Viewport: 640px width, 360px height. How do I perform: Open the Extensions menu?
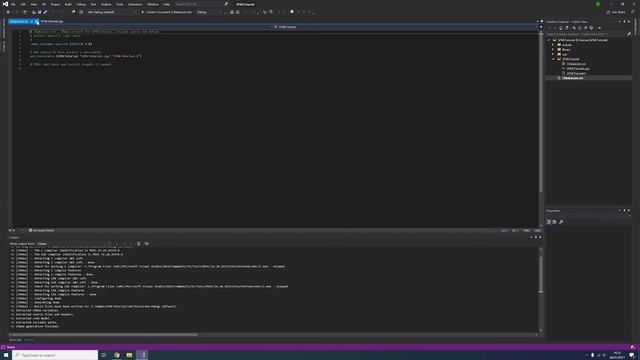click(135, 4)
